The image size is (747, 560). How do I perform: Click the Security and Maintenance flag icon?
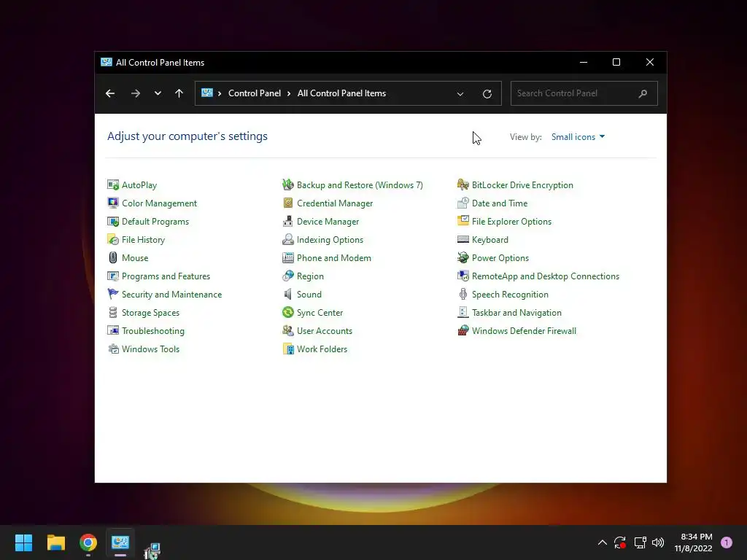113,295
